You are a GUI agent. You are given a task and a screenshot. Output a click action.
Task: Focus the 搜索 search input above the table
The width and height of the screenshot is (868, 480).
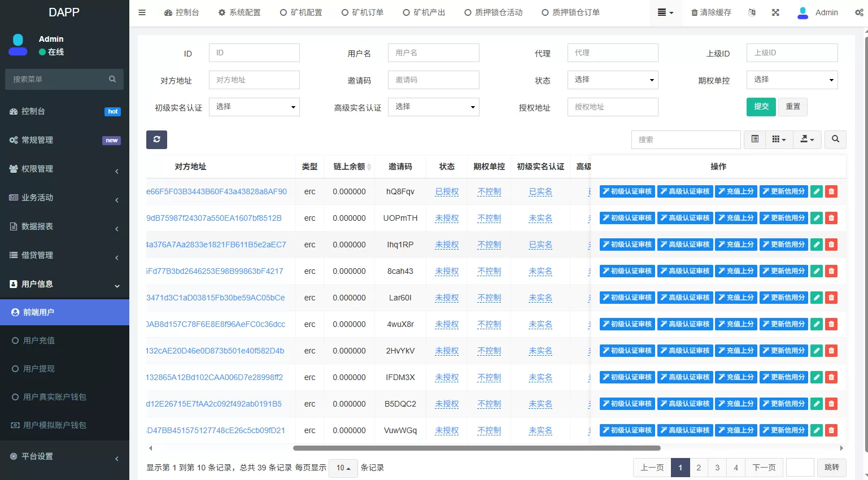[x=686, y=139]
